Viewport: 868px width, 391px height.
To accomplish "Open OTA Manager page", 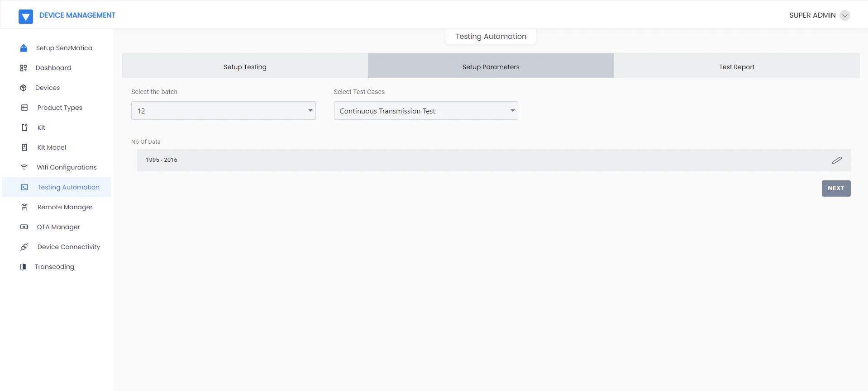I will click(57, 227).
